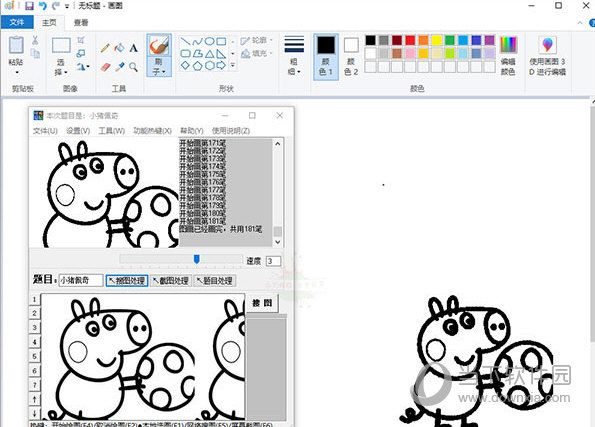Click the Crop icon in image group
Image resolution: width=595 pixels, height=427 pixels.
(x=81, y=40)
